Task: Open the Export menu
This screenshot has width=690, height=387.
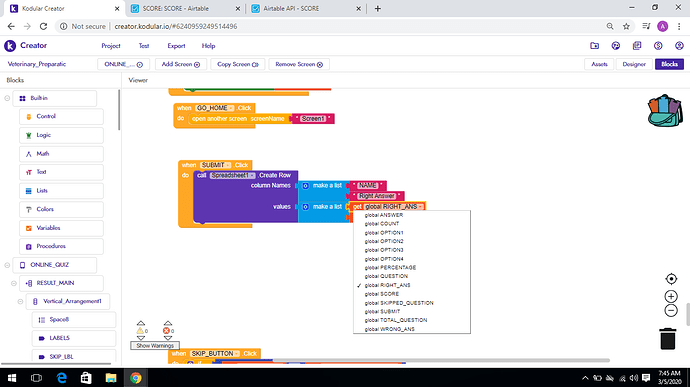Action: 176,46
